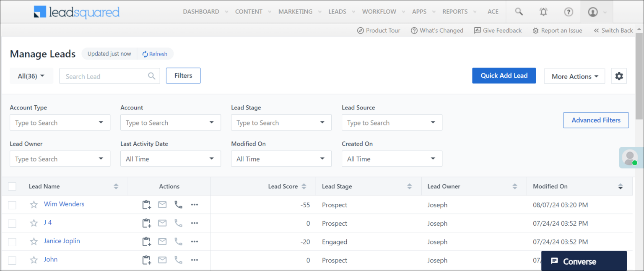Select all leads using the header checkbox
The height and width of the screenshot is (271, 644).
coord(12,186)
